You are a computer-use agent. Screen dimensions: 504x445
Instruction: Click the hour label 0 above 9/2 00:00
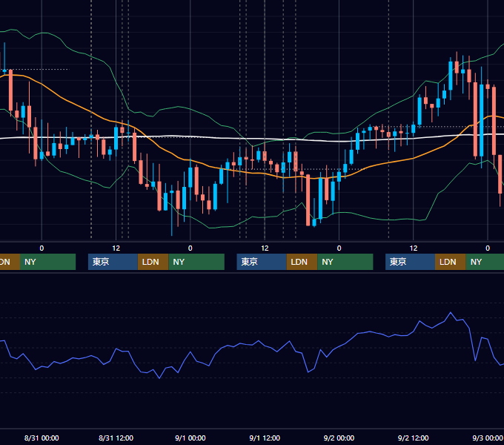339,248
